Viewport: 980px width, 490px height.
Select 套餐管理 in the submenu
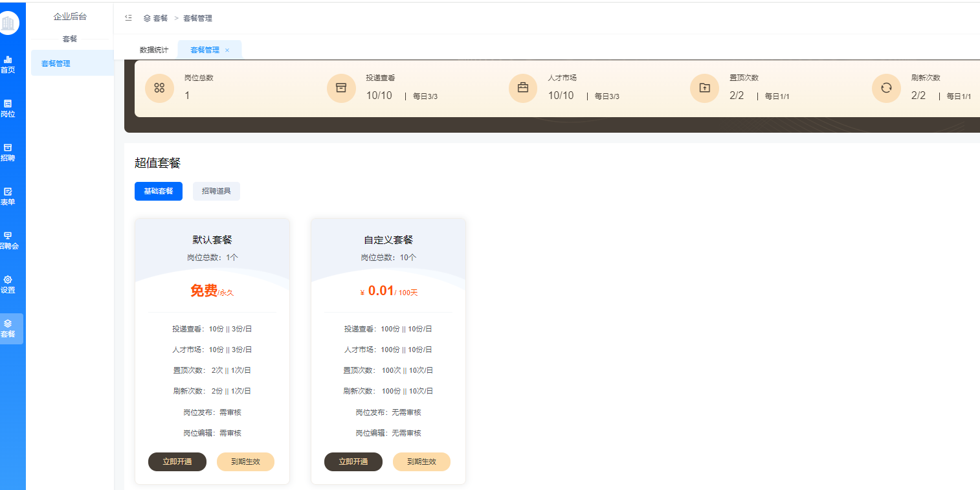click(56, 63)
